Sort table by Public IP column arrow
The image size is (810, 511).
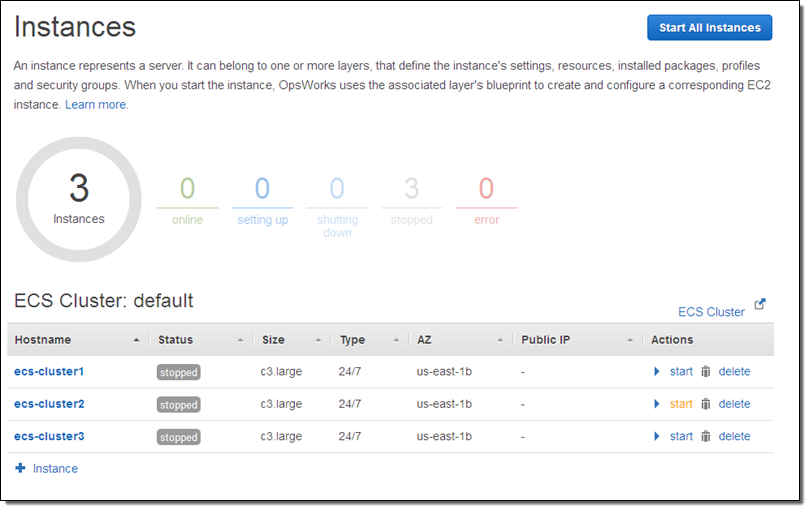pos(630,340)
